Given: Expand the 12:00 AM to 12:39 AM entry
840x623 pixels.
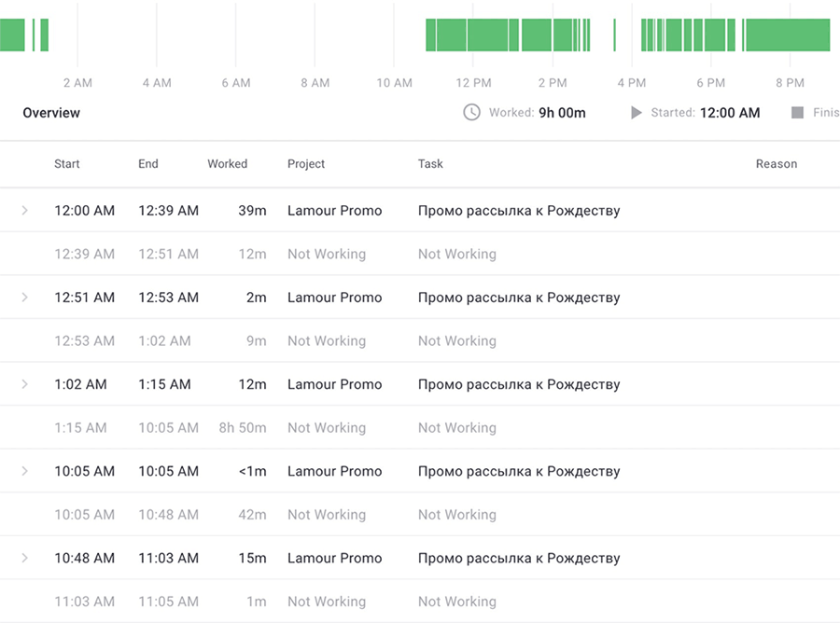Looking at the screenshot, I should tap(25, 211).
